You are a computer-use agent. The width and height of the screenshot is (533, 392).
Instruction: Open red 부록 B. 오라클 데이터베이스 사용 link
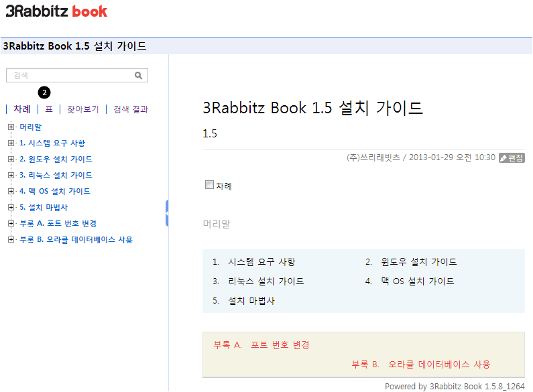tap(421, 365)
